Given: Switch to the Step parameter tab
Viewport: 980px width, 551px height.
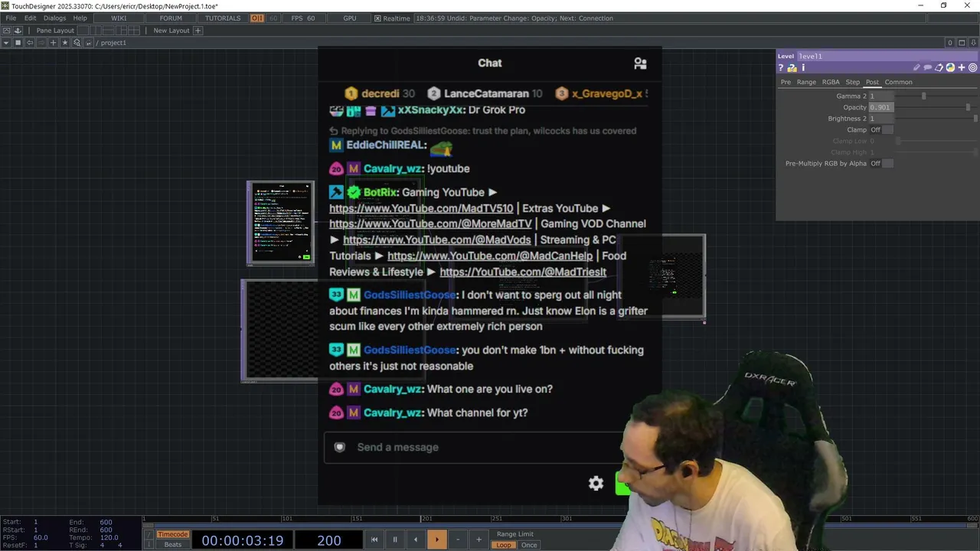Looking at the screenshot, I should pyautogui.click(x=852, y=82).
